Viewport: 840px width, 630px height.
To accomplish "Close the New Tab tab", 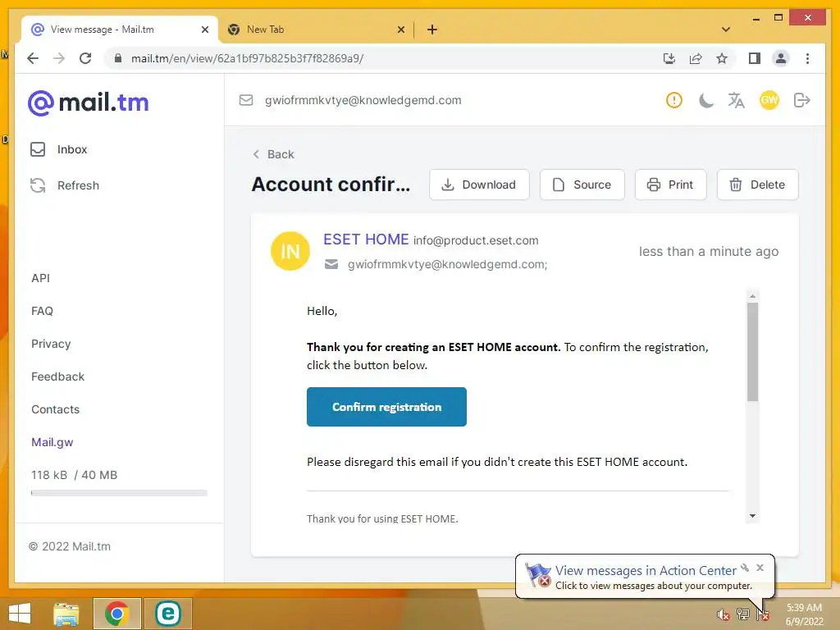I will pos(400,30).
